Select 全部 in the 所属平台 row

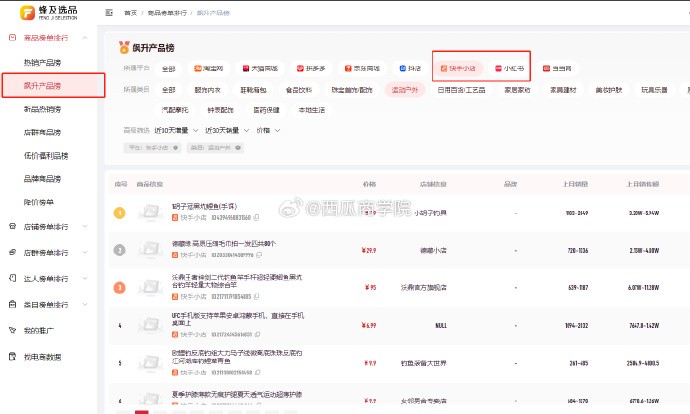coord(169,69)
